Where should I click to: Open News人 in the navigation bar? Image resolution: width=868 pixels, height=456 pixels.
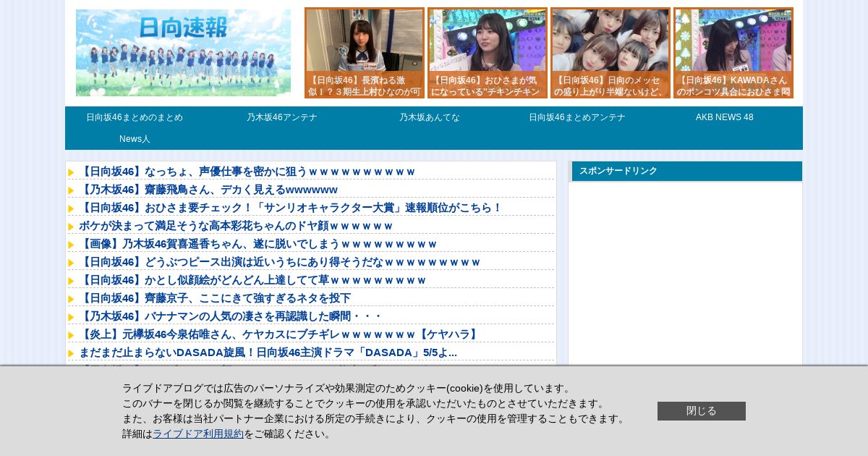coord(135,139)
